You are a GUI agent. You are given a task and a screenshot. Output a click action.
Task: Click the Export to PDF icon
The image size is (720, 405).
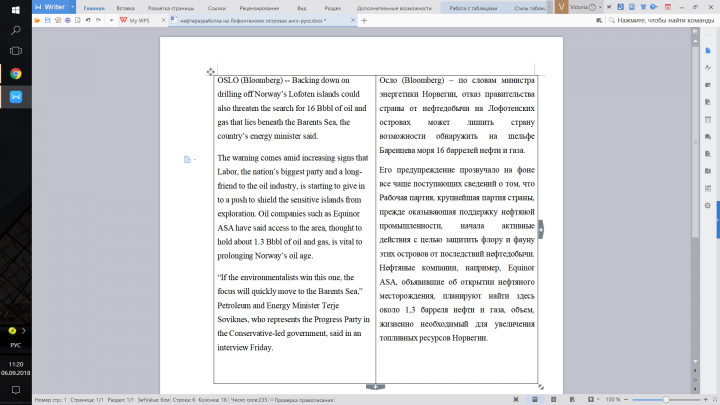[57, 21]
